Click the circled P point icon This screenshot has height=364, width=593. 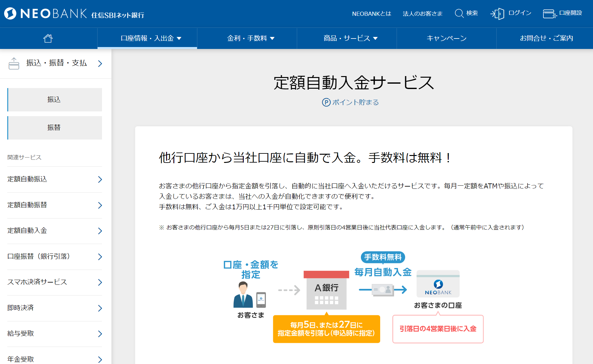click(x=326, y=102)
